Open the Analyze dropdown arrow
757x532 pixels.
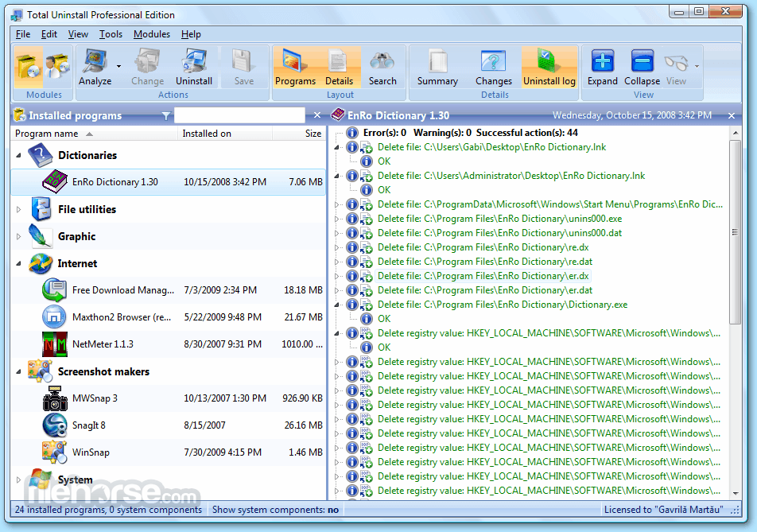(x=118, y=66)
